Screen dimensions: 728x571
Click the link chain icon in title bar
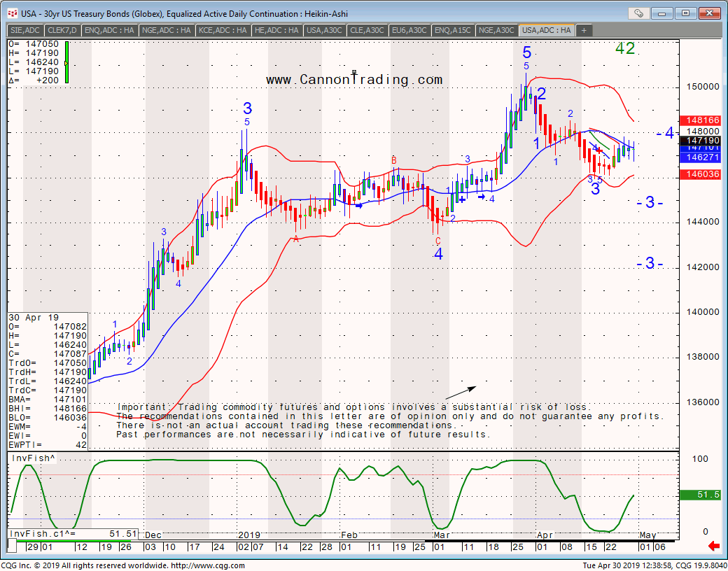pos(638,13)
